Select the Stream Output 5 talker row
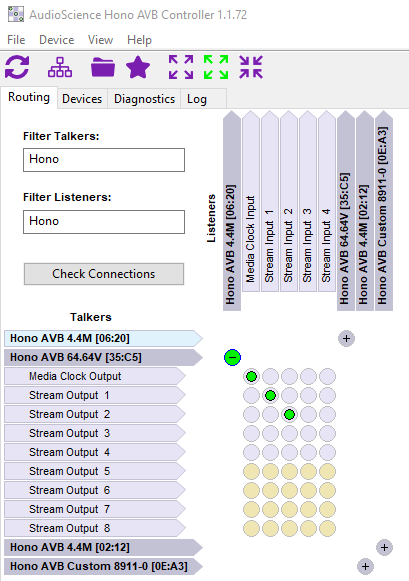The width and height of the screenshot is (409, 581). pyautogui.click(x=95, y=471)
